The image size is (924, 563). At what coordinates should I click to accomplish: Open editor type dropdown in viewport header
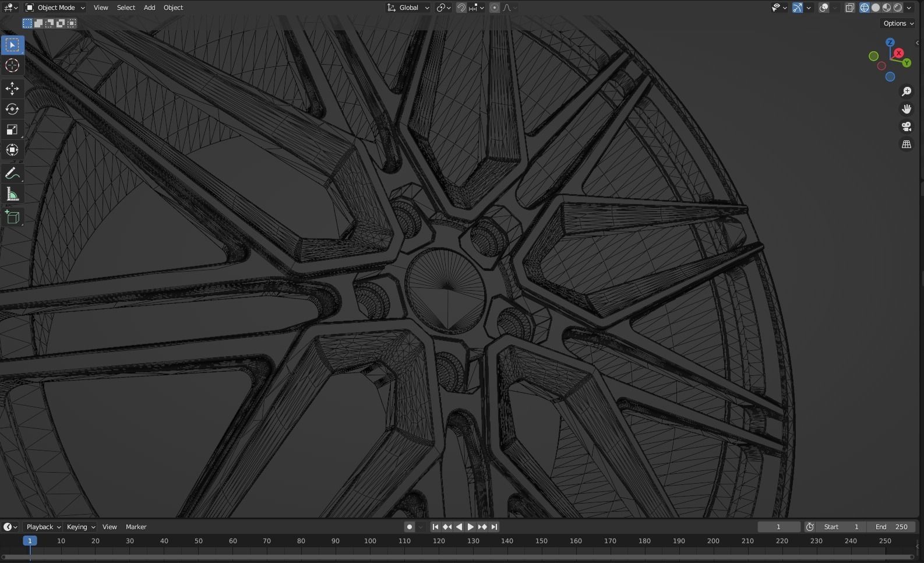10,8
